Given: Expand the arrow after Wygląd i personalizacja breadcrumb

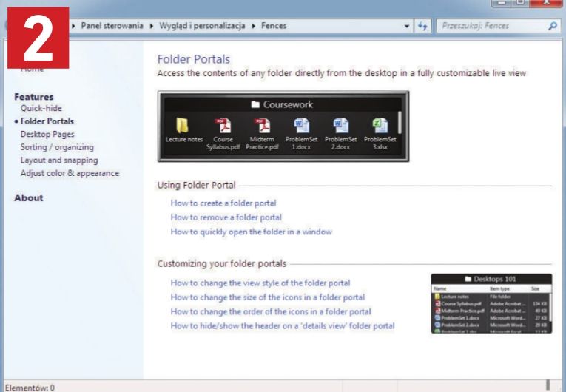Looking at the screenshot, I should click(x=253, y=26).
